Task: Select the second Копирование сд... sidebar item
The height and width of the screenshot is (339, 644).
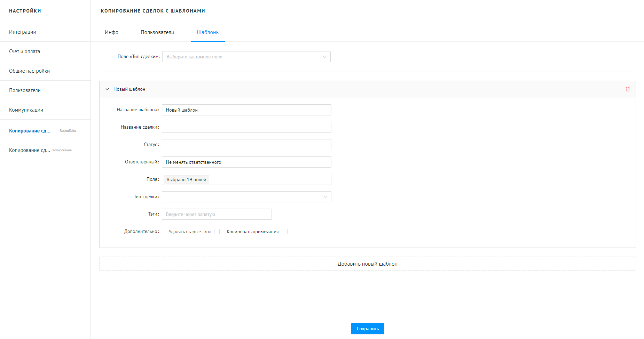Action: (45, 150)
